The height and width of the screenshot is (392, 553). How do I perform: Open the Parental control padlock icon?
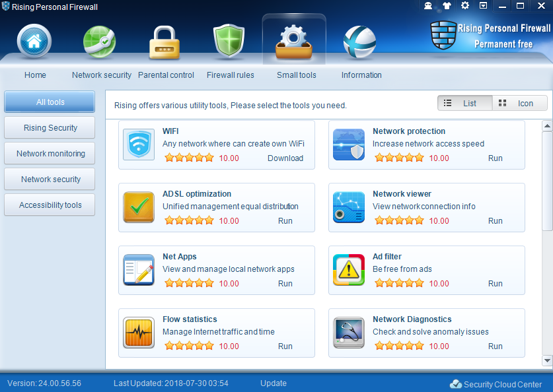165,42
